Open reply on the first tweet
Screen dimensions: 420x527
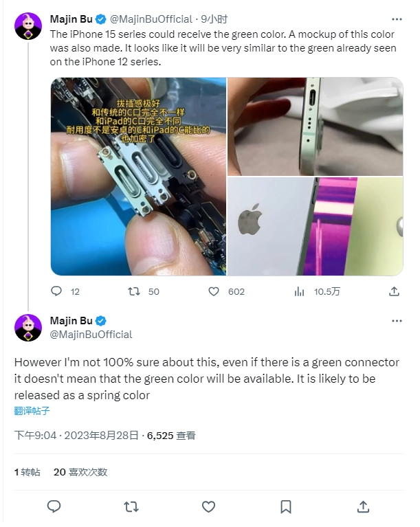point(56,291)
